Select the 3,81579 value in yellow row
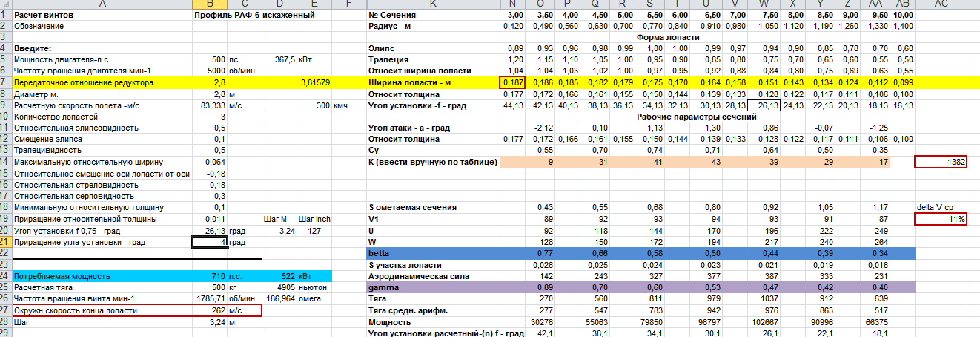This screenshot has width=980, height=337. 314,82
